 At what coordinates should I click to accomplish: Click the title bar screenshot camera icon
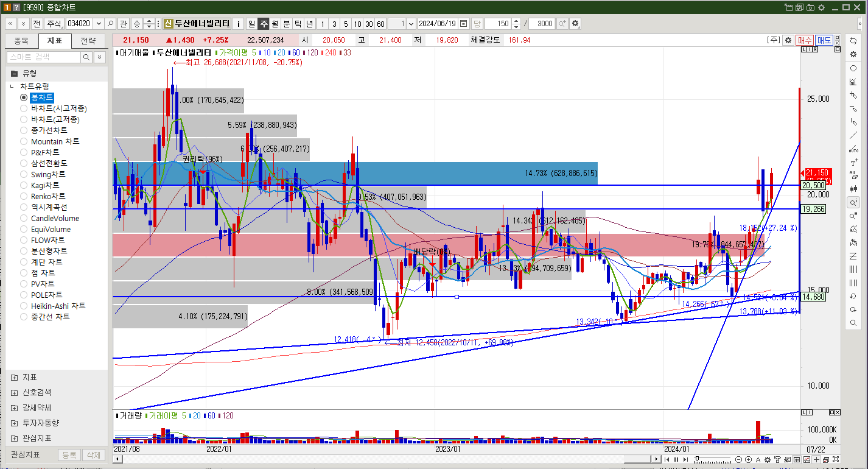(810, 7)
